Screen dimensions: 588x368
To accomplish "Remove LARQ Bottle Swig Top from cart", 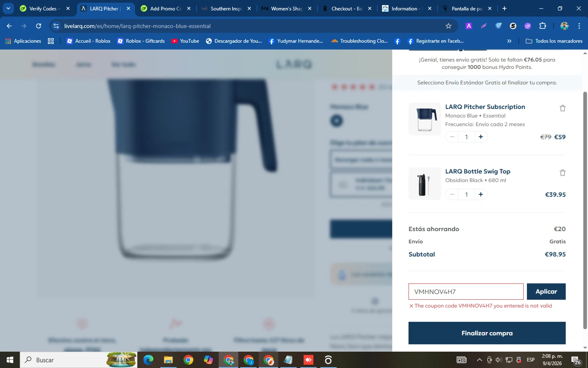I will [x=563, y=173].
